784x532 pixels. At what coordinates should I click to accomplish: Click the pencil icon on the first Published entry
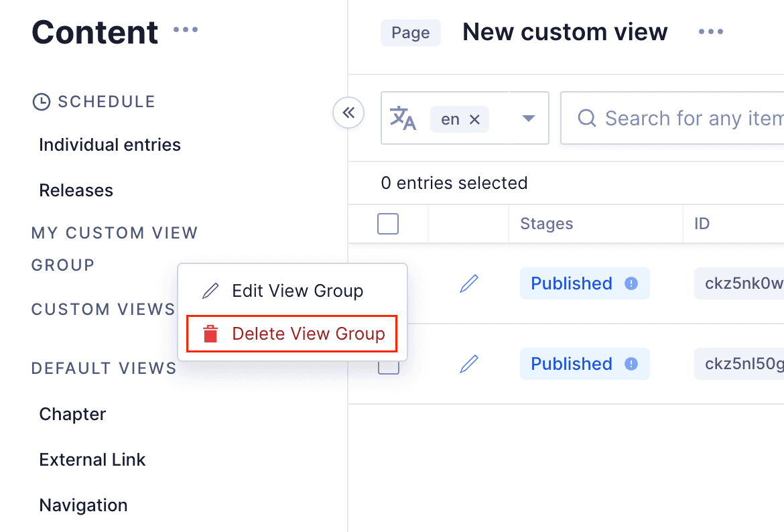click(x=468, y=283)
